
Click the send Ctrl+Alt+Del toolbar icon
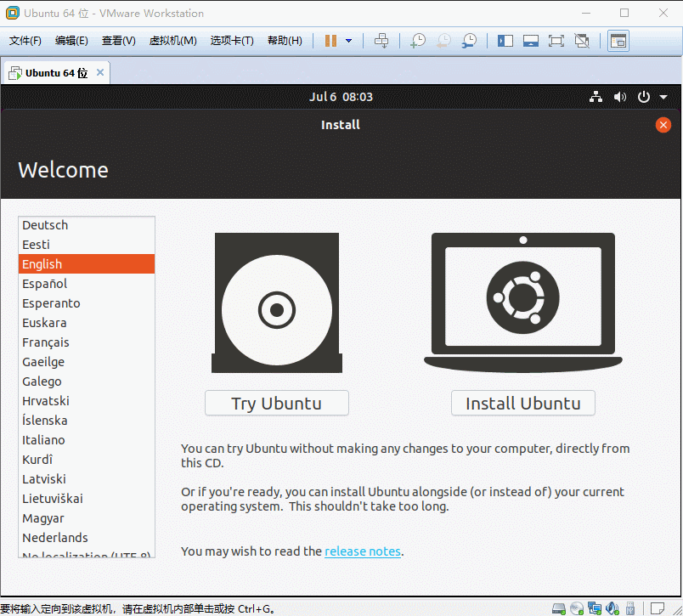pos(381,41)
